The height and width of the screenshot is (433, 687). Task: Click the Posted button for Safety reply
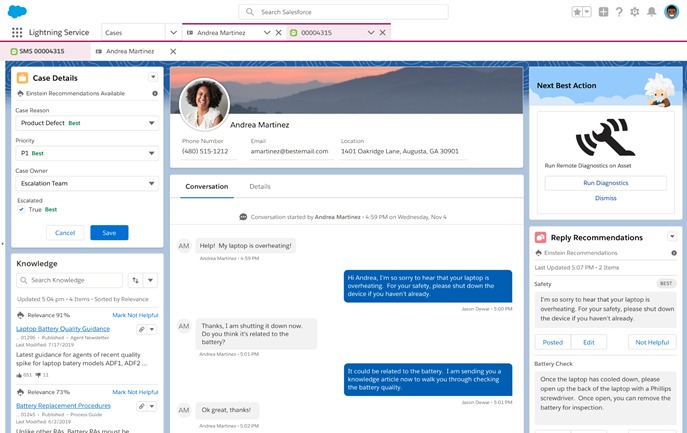coord(552,342)
